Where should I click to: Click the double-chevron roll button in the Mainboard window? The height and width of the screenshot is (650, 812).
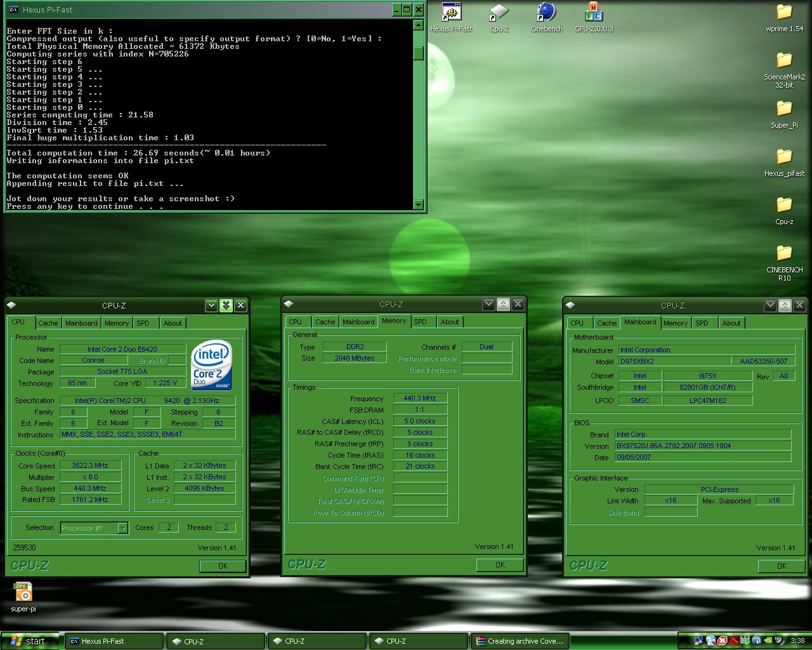tap(785, 305)
